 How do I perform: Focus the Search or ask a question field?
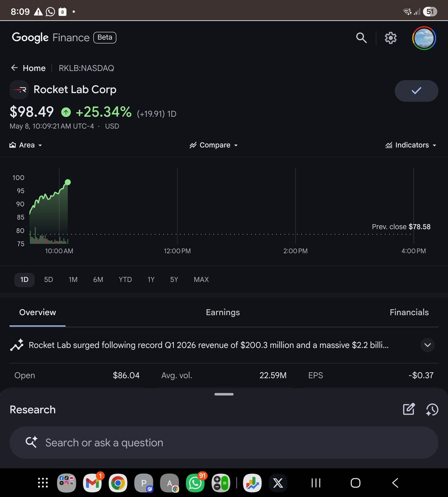[x=224, y=443]
